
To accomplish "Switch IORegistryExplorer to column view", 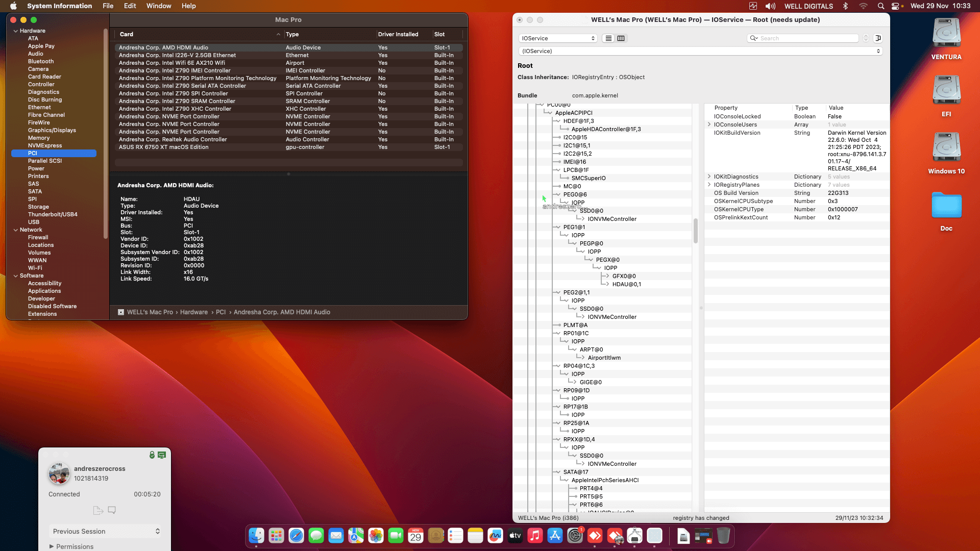I will coord(621,38).
